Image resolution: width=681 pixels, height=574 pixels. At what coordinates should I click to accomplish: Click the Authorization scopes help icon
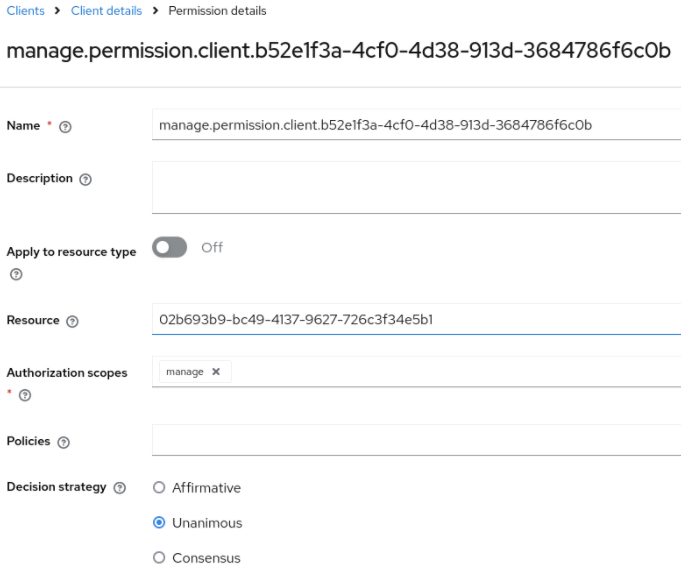tap(25, 396)
